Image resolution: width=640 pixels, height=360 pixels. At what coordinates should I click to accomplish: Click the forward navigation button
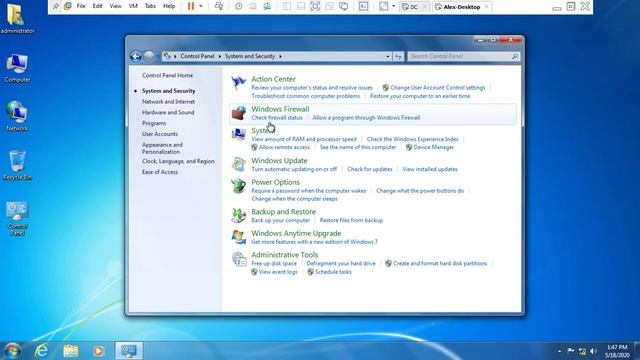149,56
